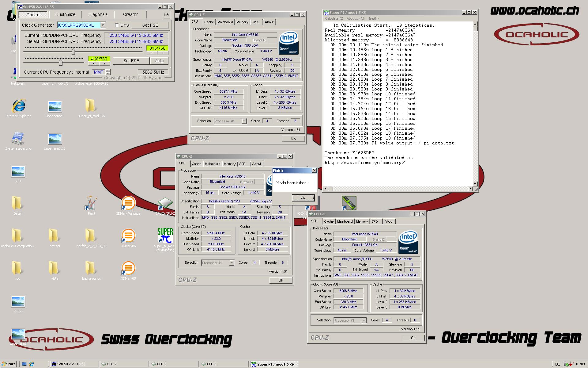The height and width of the screenshot is (368, 588).
Task: Click the Show Desktop quick launch icon
Action: click(x=24, y=364)
